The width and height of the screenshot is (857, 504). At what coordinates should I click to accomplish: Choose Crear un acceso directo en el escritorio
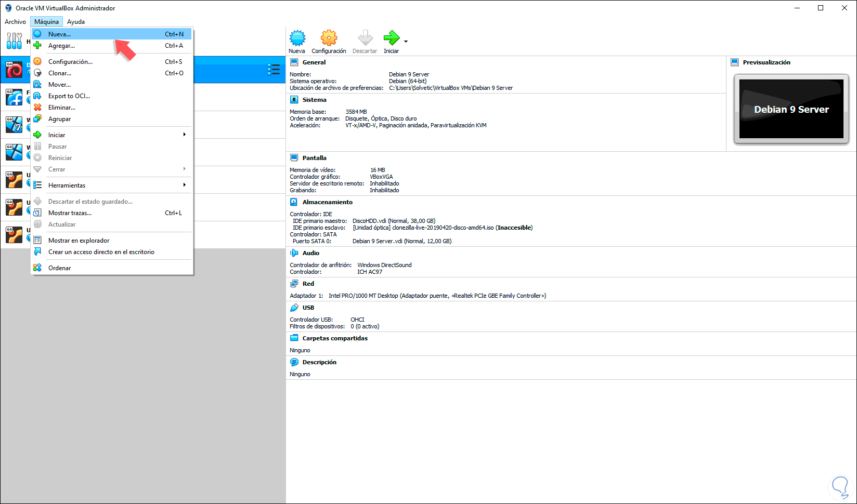tap(112, 252)
